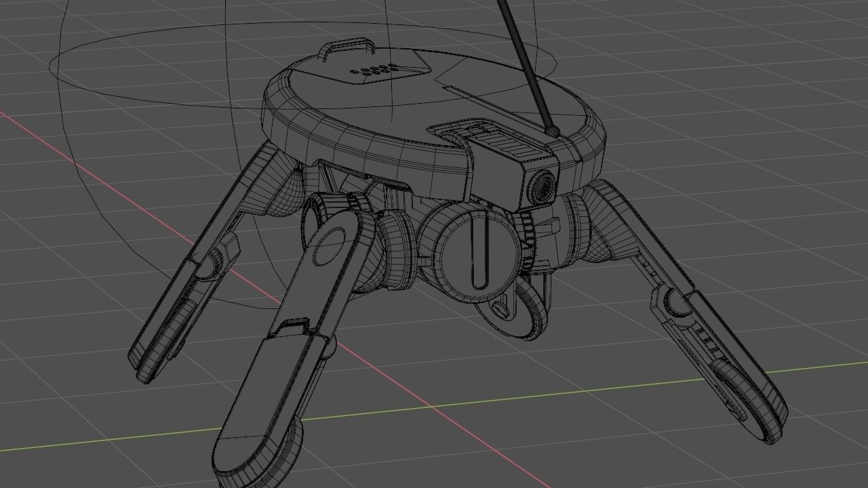Select the dotted vent holes on the top panel

coord(373,68)
